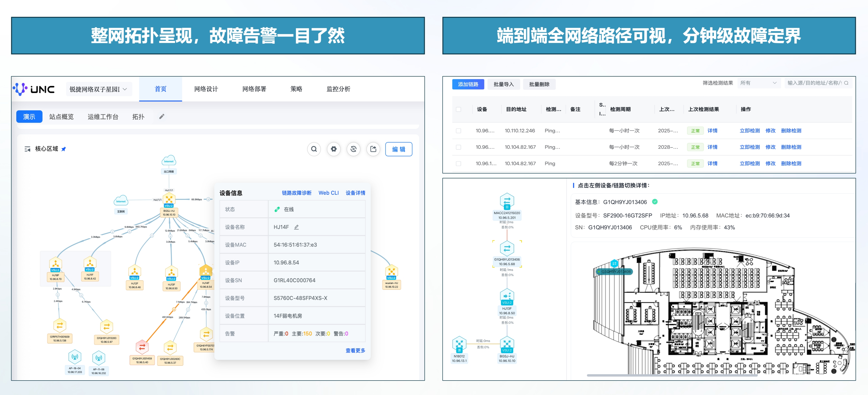
Task: Collapse the 核心区域 panel list icon
Action: click(27, 149)
